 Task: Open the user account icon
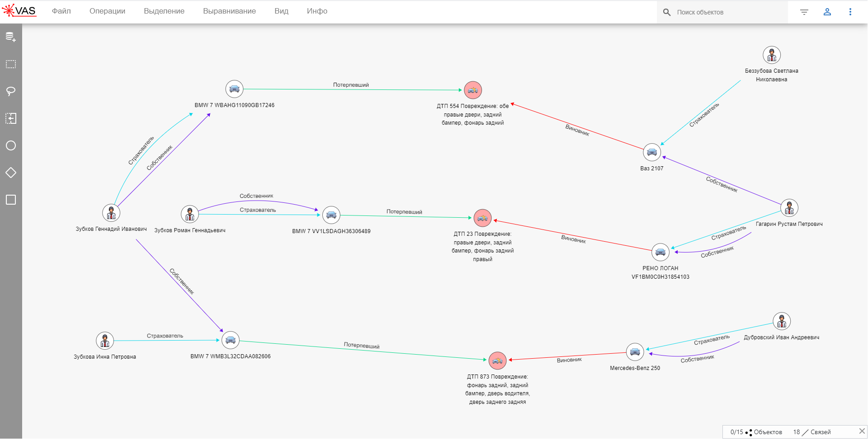(x=827, y=12)
